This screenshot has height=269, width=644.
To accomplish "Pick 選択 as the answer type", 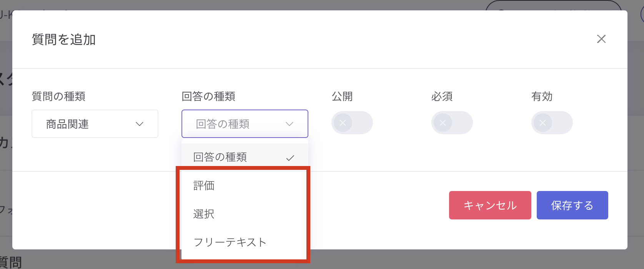I will tap(204, 214).
